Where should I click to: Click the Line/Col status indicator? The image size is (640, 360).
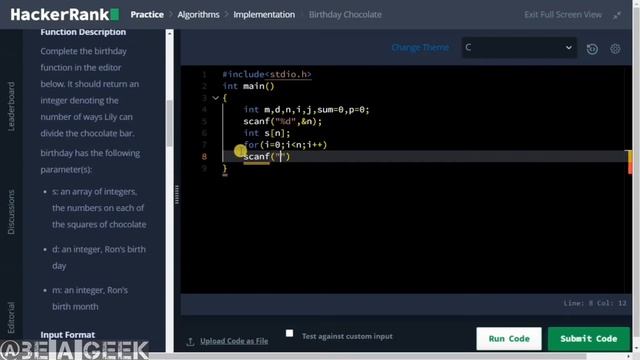pos(595,303)
